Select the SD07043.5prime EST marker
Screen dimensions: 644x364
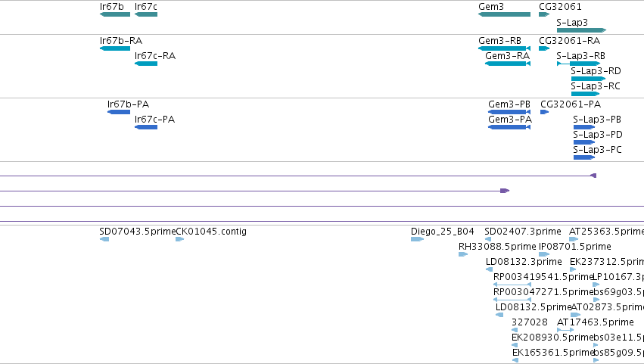(x=104, y=239)
